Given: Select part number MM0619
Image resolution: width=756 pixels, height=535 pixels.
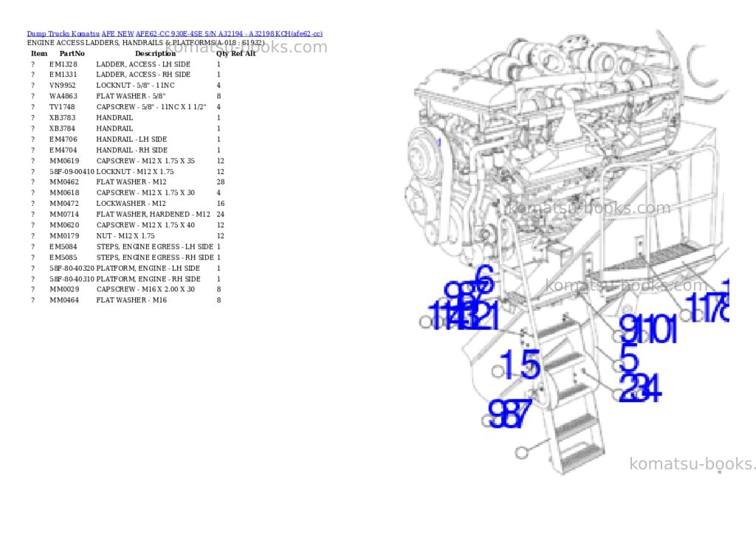Looking at the screenshot, I should (x=64, y=161).
